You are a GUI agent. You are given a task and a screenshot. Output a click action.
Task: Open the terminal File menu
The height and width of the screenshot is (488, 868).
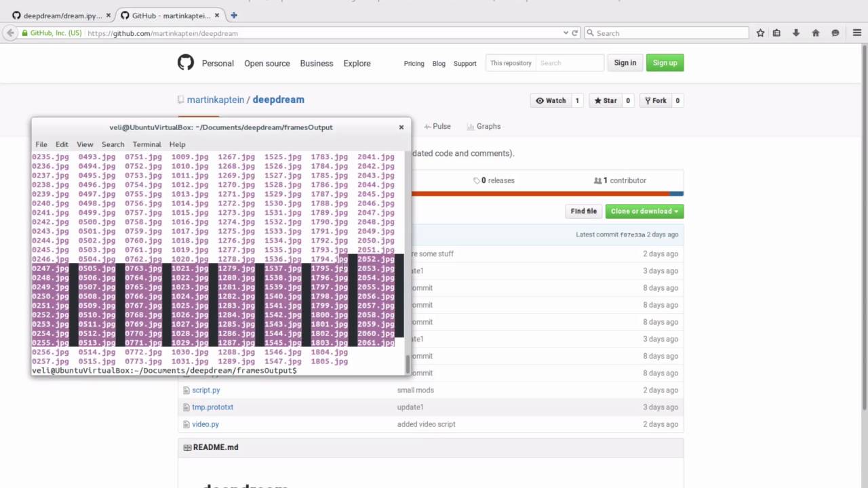click(x=41, y=144)
